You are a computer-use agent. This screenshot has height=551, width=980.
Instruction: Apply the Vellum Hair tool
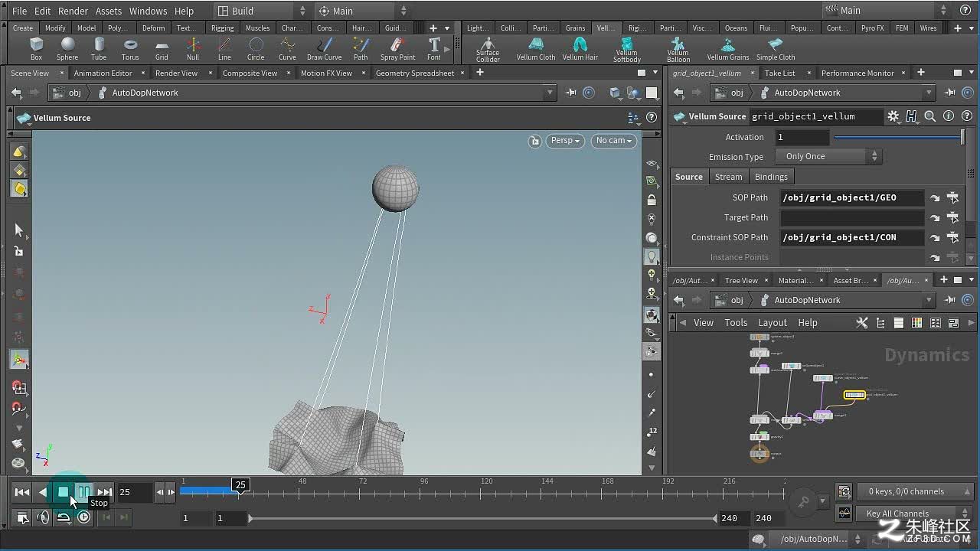click(x=580, y=49)
